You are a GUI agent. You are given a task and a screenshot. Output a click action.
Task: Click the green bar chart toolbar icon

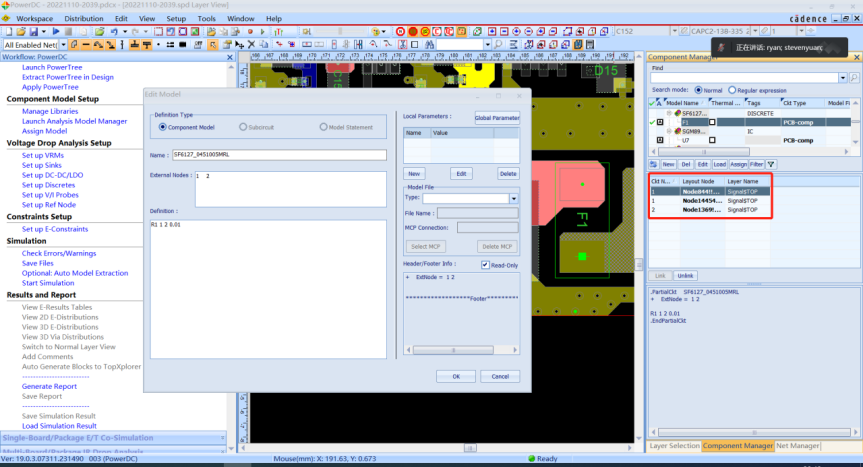point(278,31)
